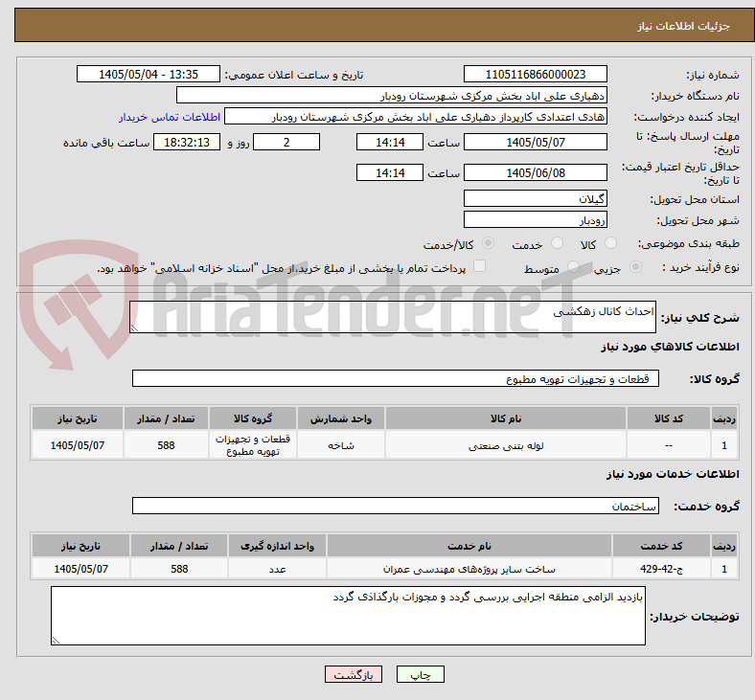Click the price validity time 14:14 field
The height and width of the screenshot is (700, 755).
[390, 172]
